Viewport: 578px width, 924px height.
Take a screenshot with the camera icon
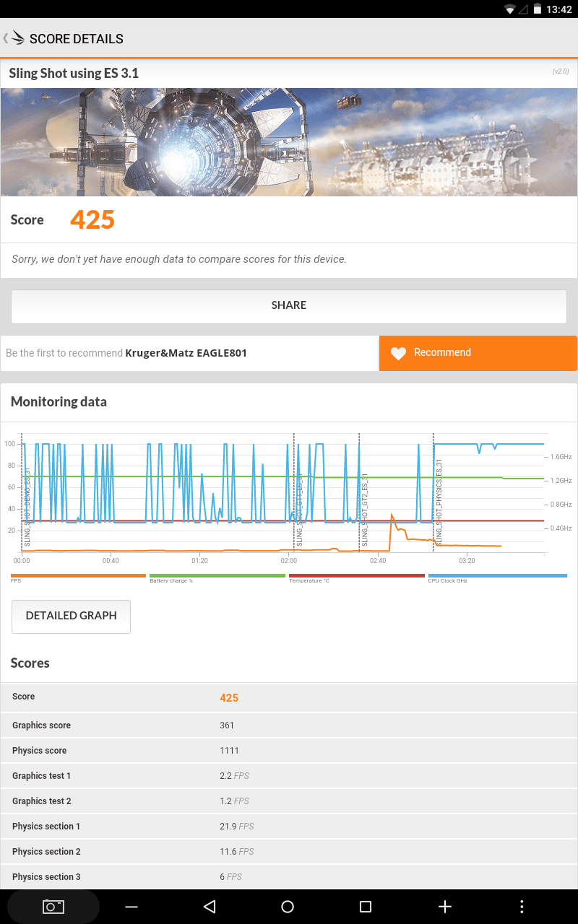tap(53, 907)
